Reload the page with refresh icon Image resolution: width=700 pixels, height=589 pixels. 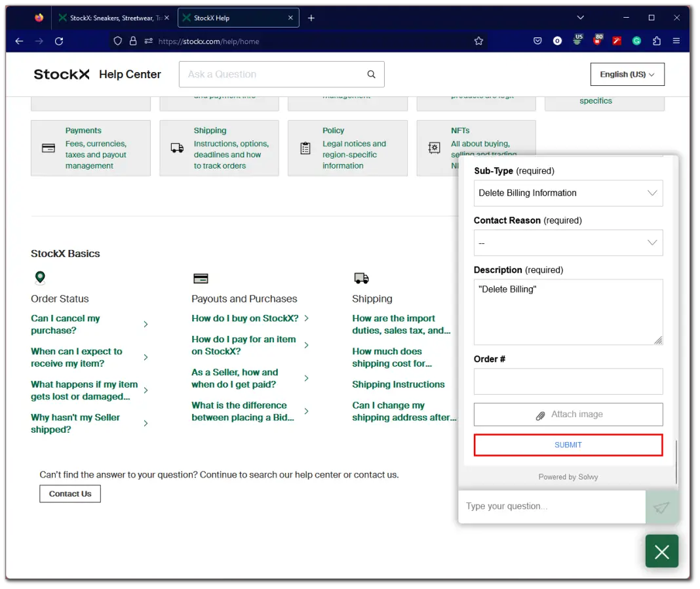click(x=59, y=41)
